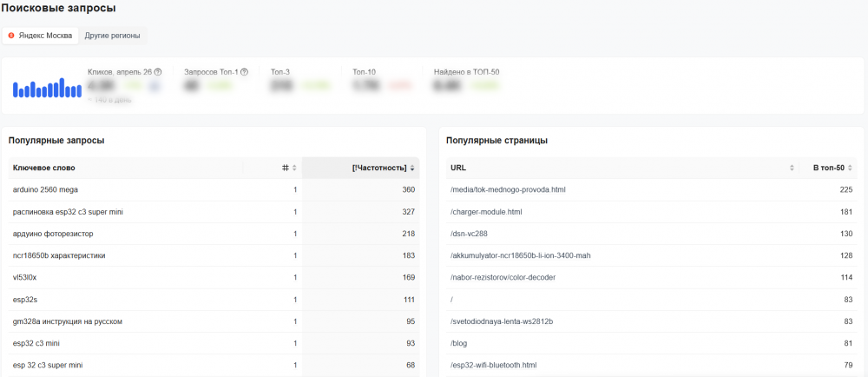Select keyword esp32s
Screen dimensions: 868x377
tap(25, 300)
